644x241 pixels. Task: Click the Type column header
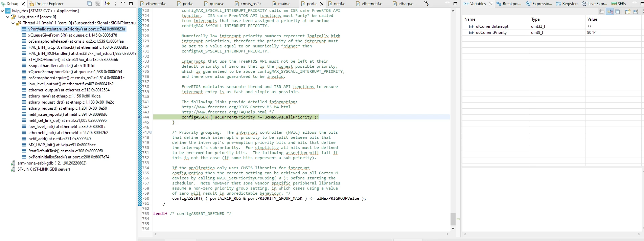coord(557,19)
